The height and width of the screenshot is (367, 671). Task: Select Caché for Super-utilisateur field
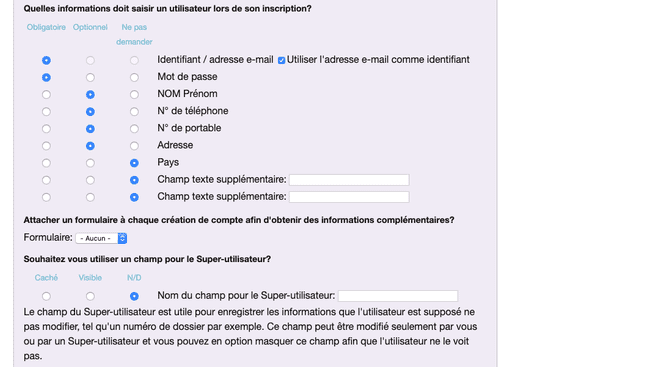(x=46, y=296)
